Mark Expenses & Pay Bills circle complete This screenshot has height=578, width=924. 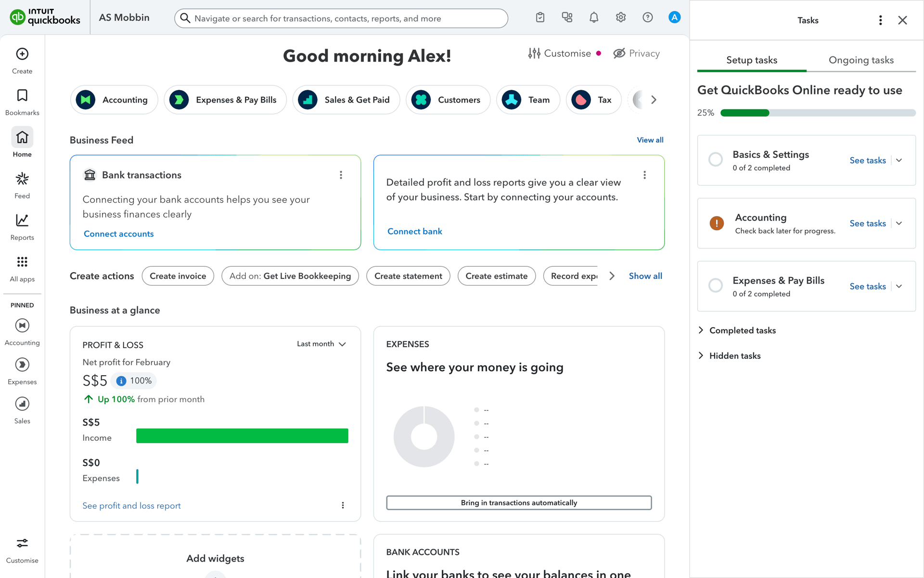tap(716, 286)
